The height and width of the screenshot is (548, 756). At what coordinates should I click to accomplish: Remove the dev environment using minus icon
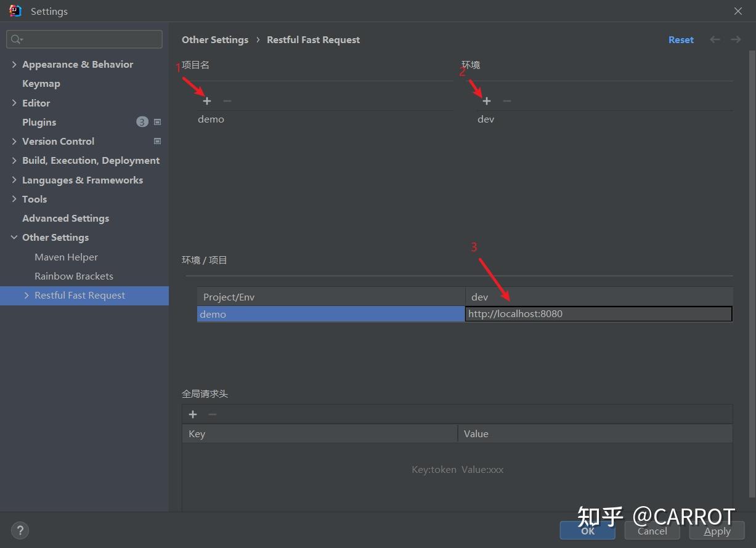[x=506, y=100]
